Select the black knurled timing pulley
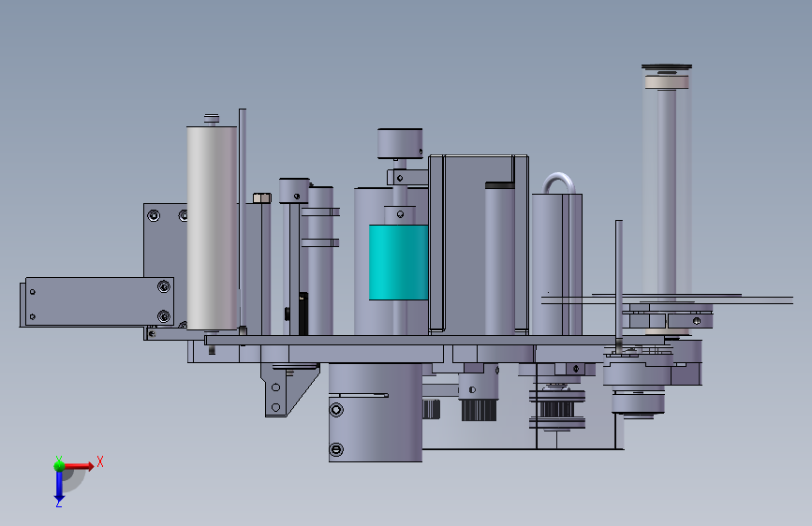Screen dimensions: 812x526 [479, 410]
